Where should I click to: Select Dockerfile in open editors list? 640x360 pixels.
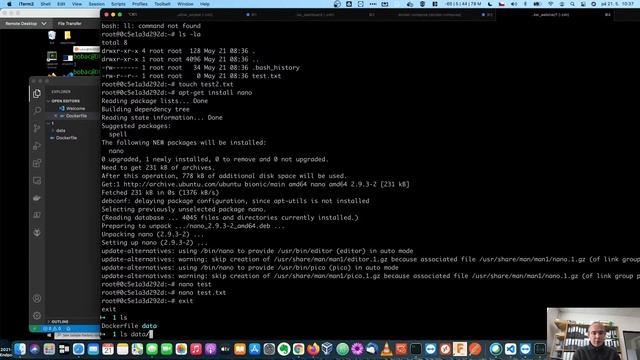pos(75,116)
